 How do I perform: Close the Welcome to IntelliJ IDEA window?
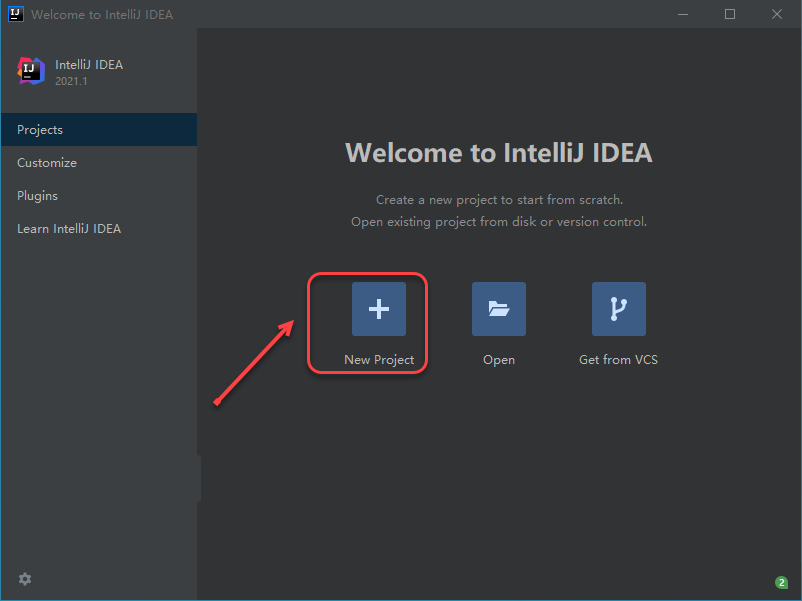777,14
